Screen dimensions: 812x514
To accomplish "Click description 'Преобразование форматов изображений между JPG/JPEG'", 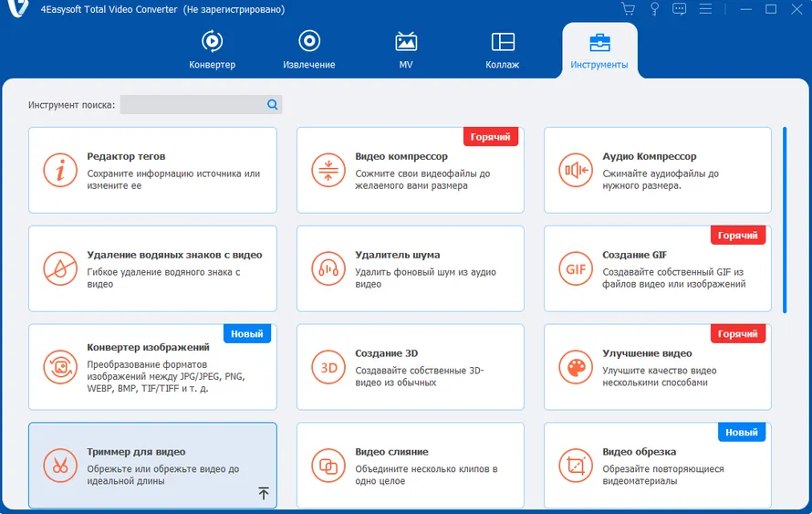I will coord(166,376).
